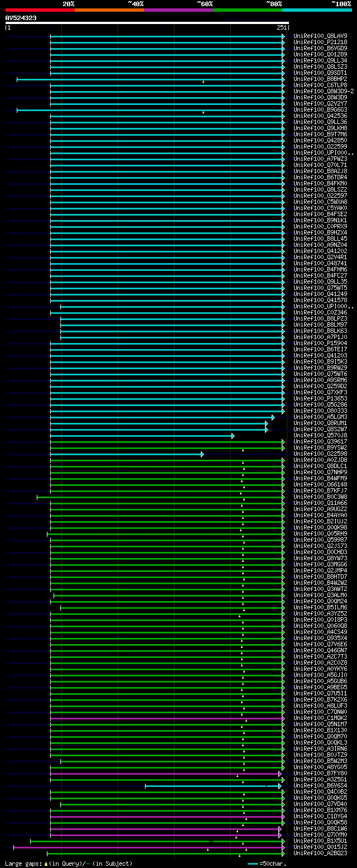The image size is (357, 868).
Task: Click label UniRef100_O80333
Action: point(320,411)
